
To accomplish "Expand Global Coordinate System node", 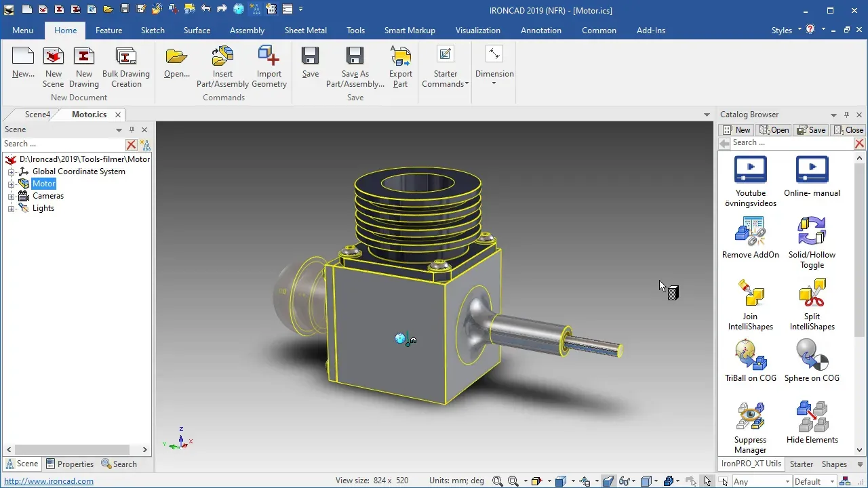I will 11,171.
